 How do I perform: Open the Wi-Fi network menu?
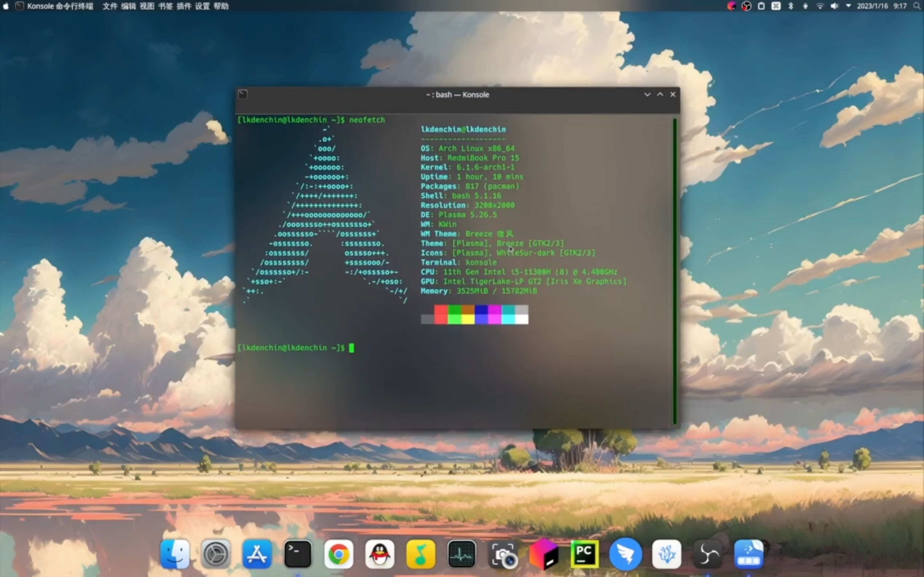[x=820, y=6]
